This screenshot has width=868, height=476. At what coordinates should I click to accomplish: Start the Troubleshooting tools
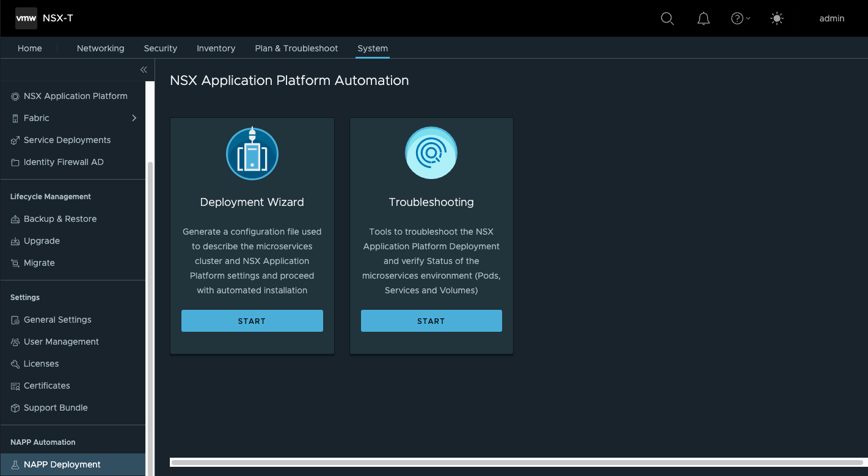point(431,321)
